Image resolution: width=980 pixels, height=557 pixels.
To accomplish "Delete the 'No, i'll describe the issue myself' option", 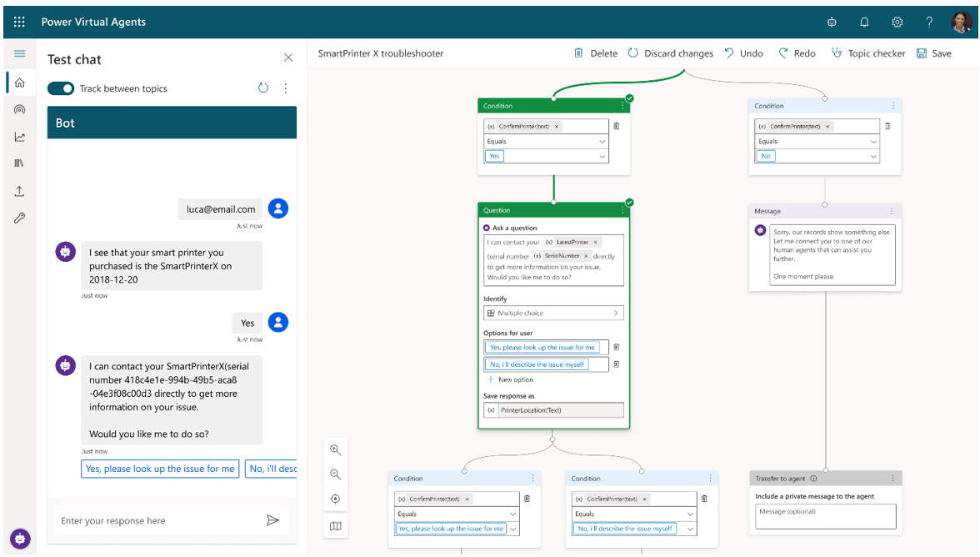I will pyautogui.click(x=617, y=364).
